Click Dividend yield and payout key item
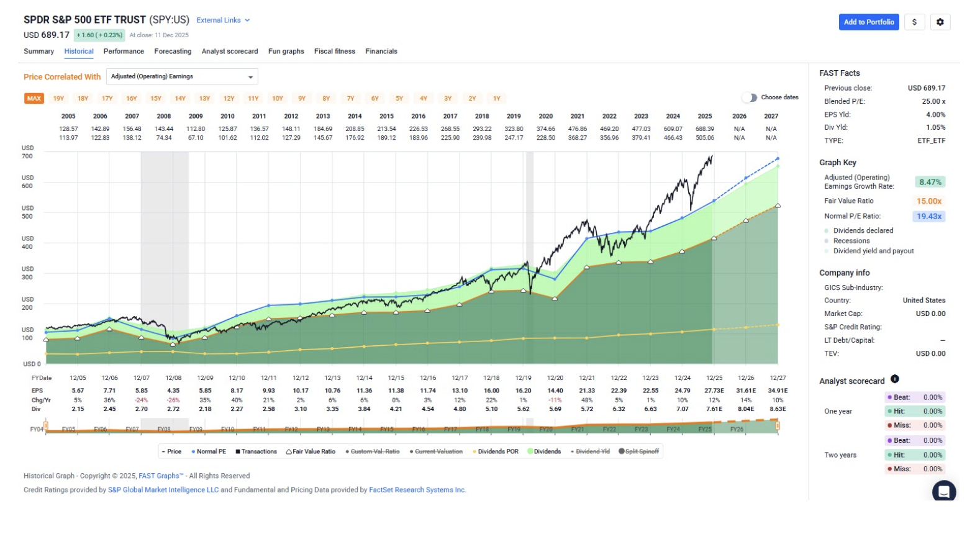980x534 pixels. pos(869,251)
